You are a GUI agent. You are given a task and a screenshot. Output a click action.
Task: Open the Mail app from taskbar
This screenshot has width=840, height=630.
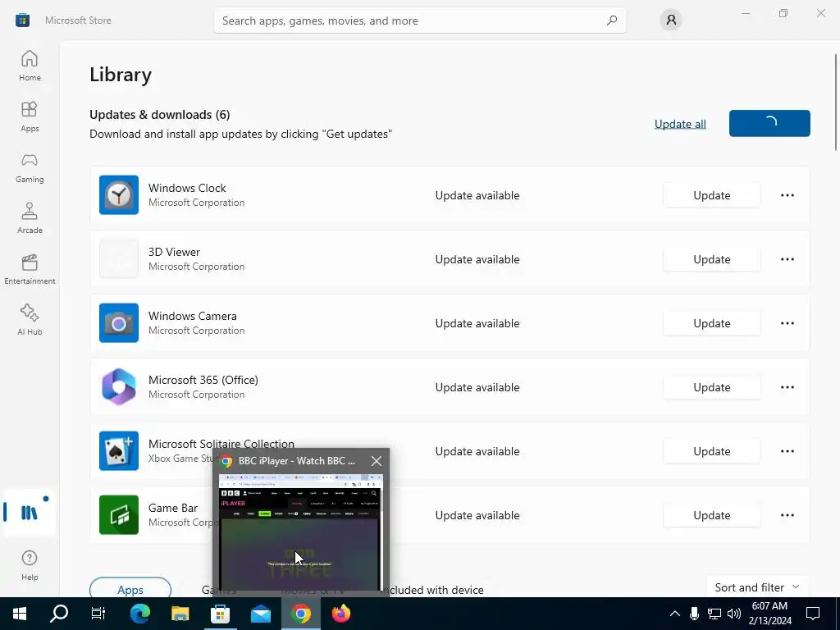tap(261, 614)
